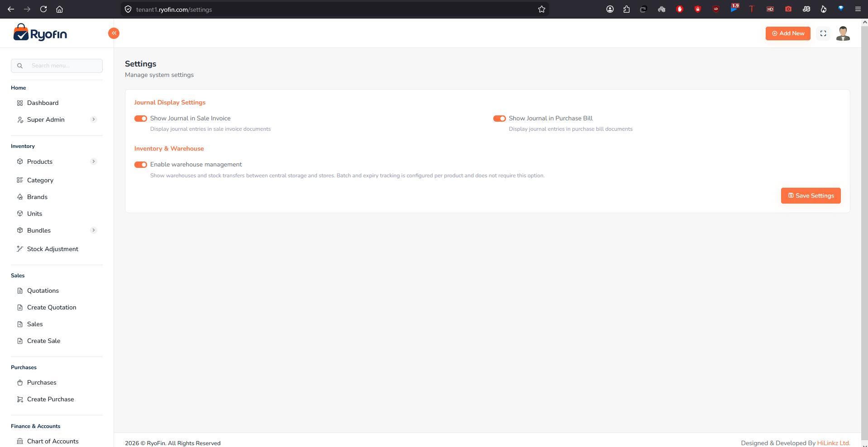868x447 pixels.
Task: Click the Quotations document icon
Action: tap(20, 291)
